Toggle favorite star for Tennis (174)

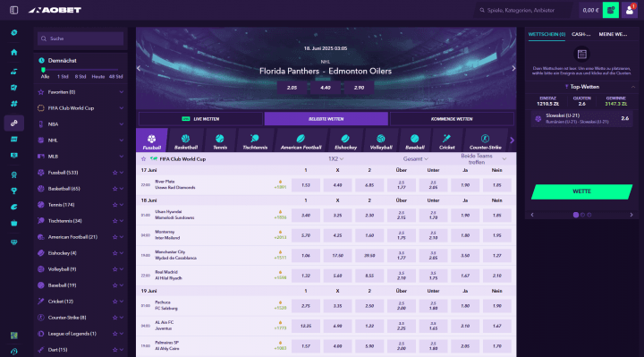click(115, 205)
